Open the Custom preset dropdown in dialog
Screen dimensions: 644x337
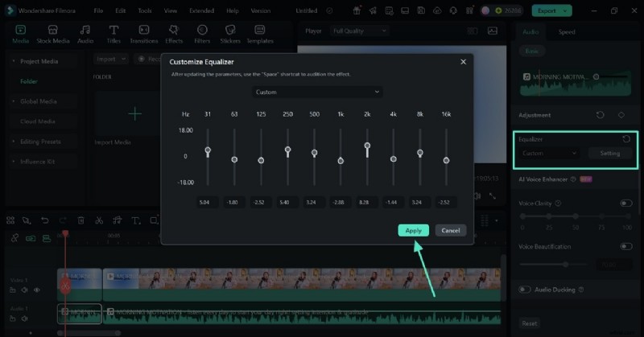pyautogui.click(x=317, y=92)
